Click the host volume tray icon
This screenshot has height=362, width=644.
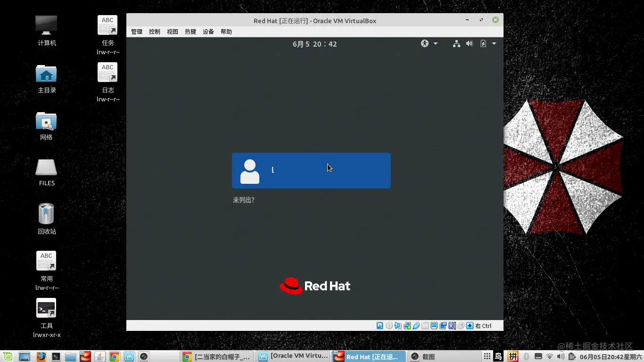[561, 356]
